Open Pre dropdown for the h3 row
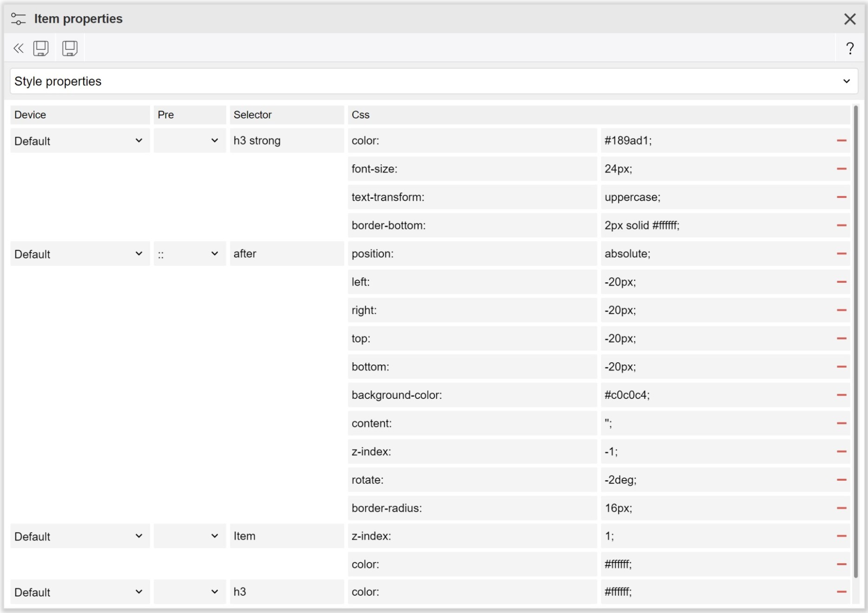 (189, 592)
